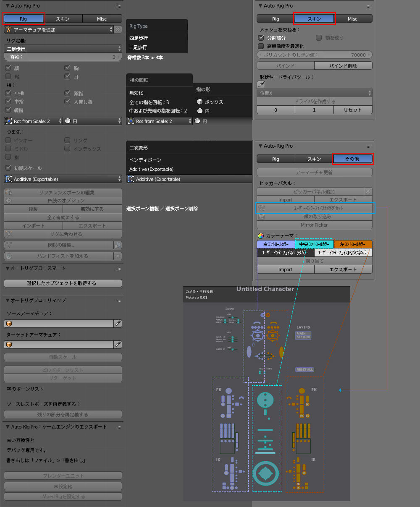Click the ボックス cube icon in 指の形 menu
This screenshot has width=420, height=507.
tap(200, 102)
